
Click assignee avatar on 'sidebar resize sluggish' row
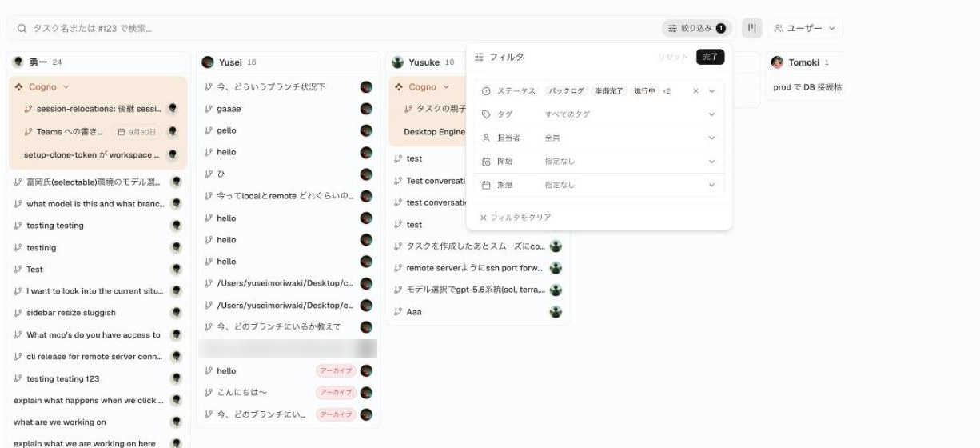click(176, 313)
